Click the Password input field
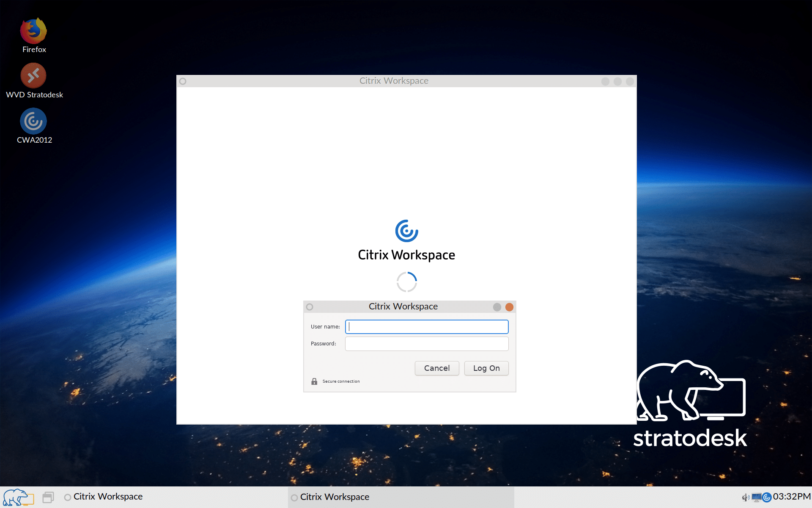 [x=427, y=344]
